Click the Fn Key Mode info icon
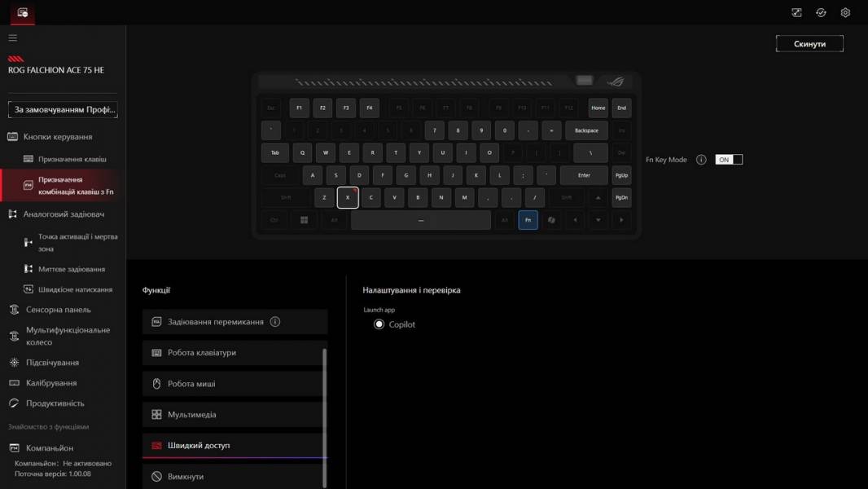This screenshot has width=868, height=489. (x=701, y=160)
